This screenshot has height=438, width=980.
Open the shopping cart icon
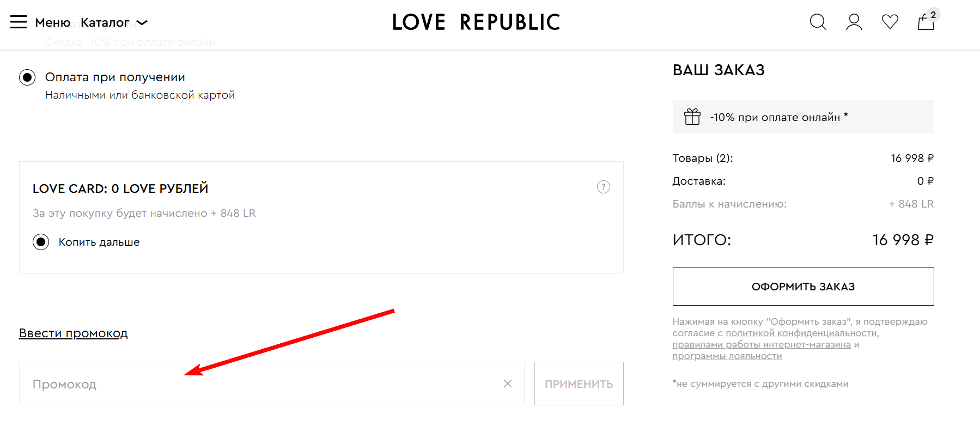[926, 23]
